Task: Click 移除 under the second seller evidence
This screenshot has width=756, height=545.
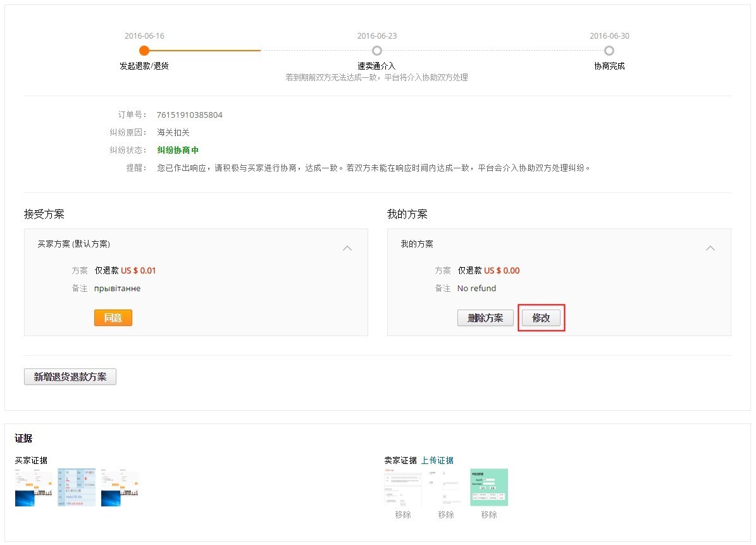Action: coord(445,515)
